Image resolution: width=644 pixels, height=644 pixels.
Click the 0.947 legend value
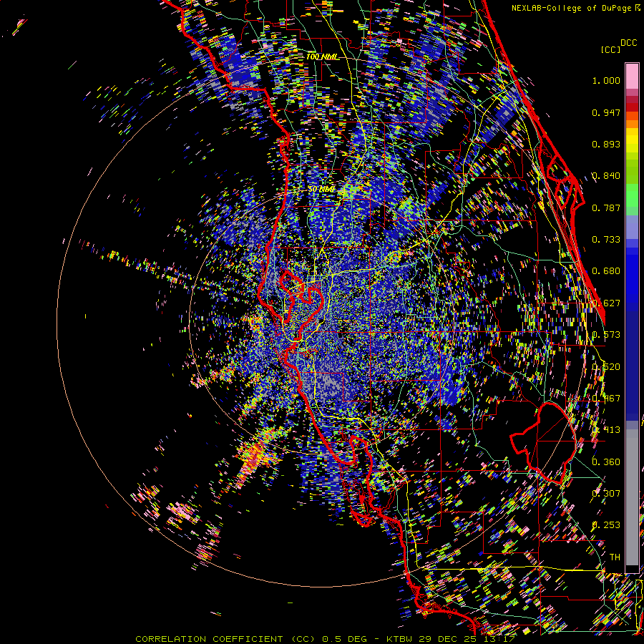tap(606, 112)
